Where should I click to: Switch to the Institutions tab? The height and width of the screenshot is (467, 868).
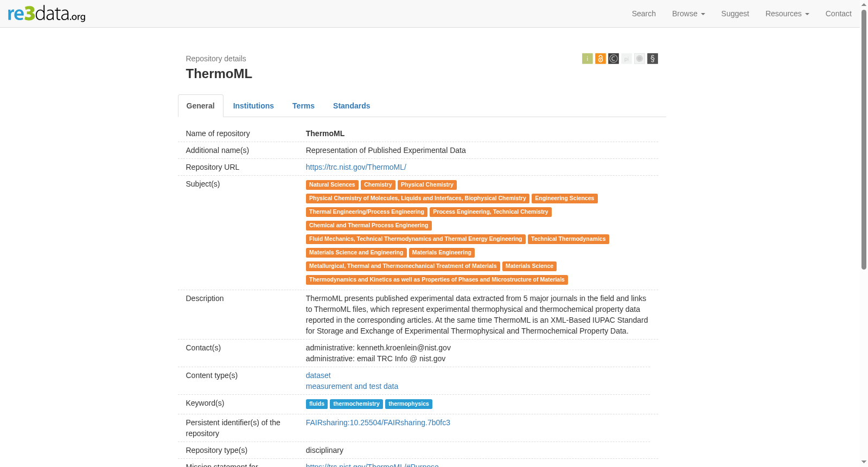[253, 106]
